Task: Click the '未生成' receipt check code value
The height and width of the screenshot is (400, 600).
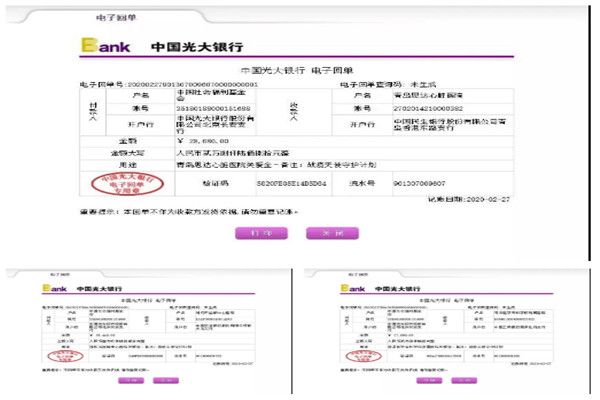Action: coord(423,84)
